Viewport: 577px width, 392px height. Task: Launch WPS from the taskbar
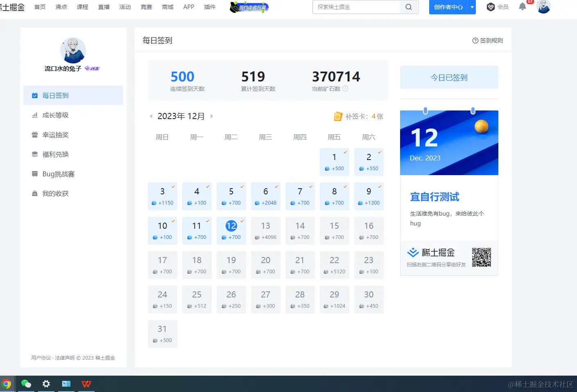tap(86, 384)
